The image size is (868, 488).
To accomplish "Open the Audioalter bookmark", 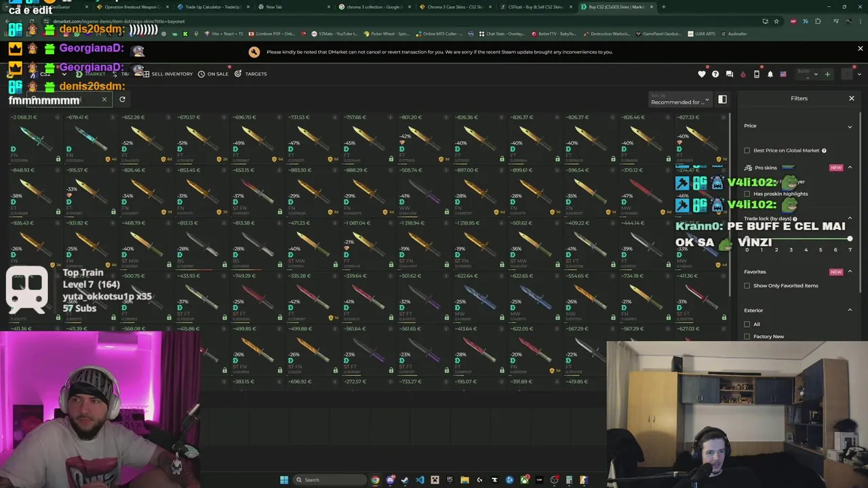I will [x=733, y=34].
